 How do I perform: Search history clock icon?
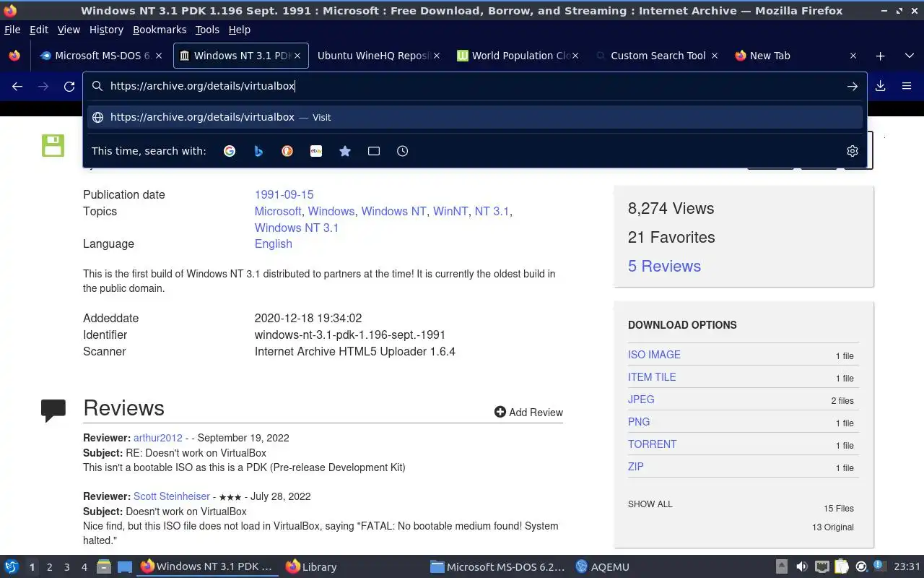(403, 151)
